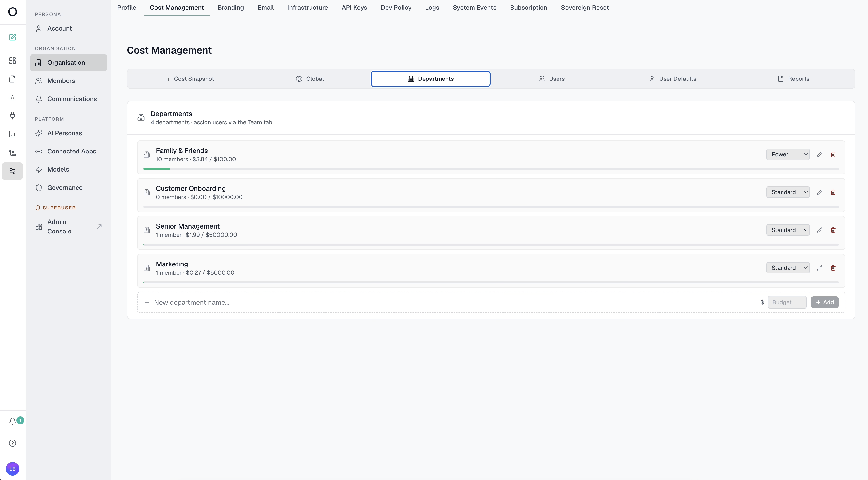Edit the Marketing department

click(820, 268)
